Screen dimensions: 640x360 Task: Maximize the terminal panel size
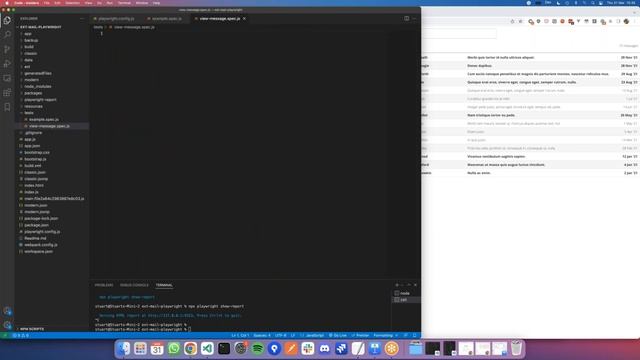click(409, 285)
